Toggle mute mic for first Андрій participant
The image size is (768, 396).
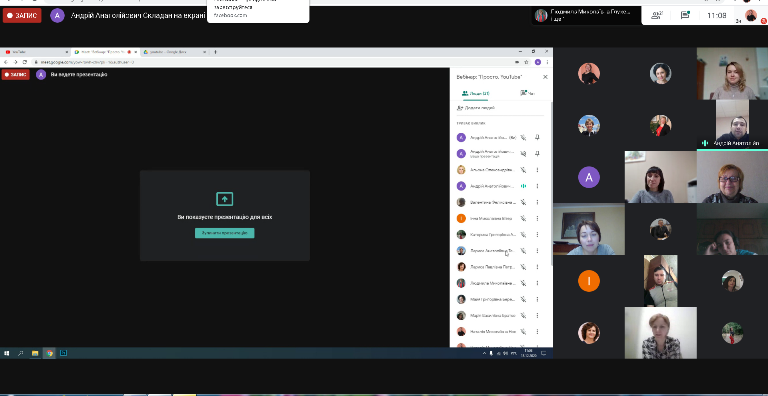point(523,138)
